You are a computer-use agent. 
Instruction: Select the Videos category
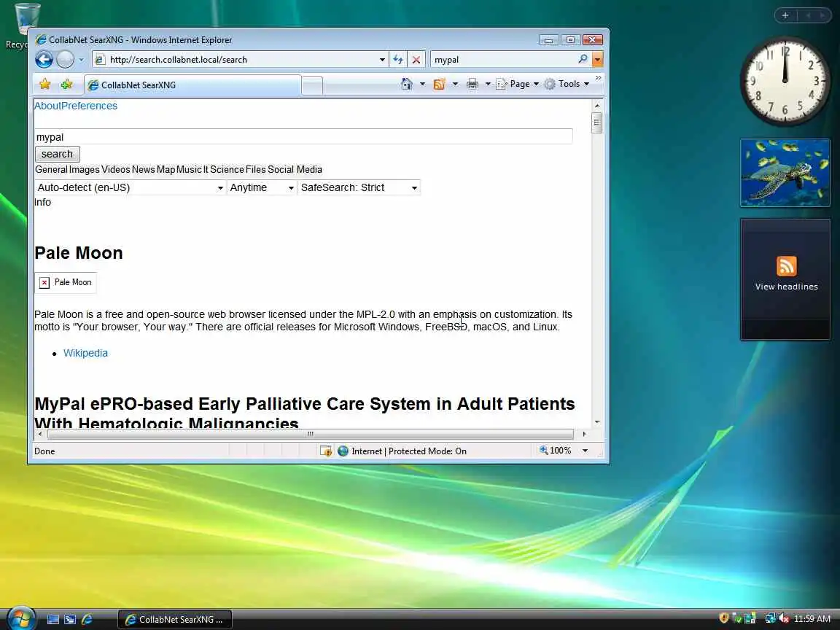point(116,170)
